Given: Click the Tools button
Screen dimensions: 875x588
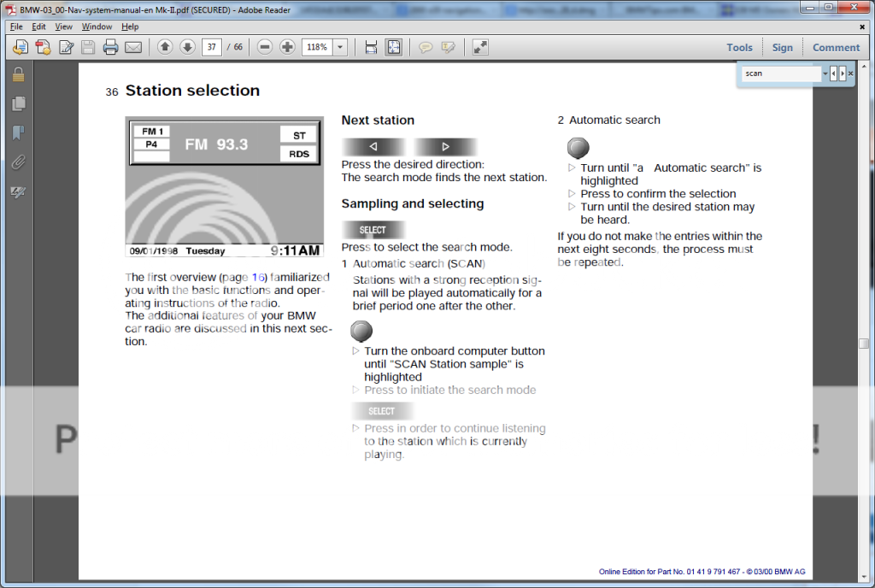Looking at the screenshot, I should (x=739, y=47).
